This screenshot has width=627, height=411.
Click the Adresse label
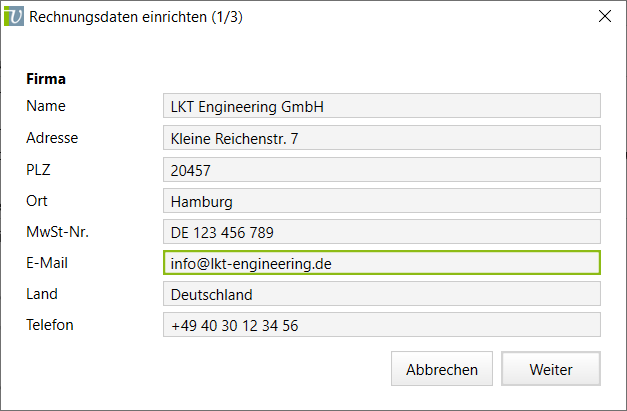pos(52,138)
